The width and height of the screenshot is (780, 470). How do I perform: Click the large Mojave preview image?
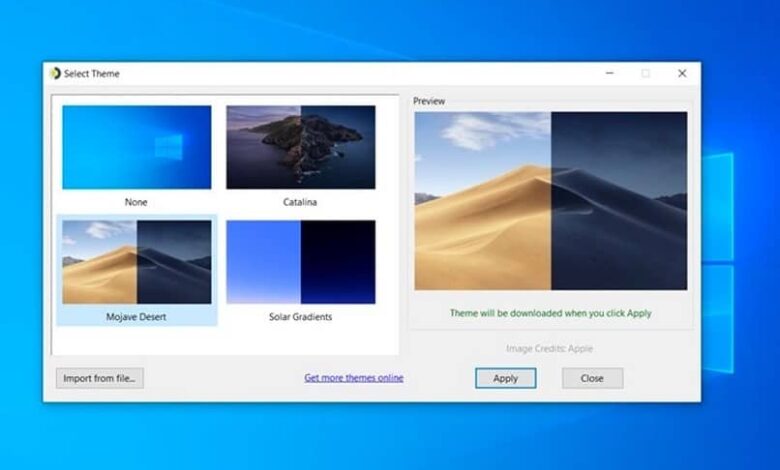[551, 201]
